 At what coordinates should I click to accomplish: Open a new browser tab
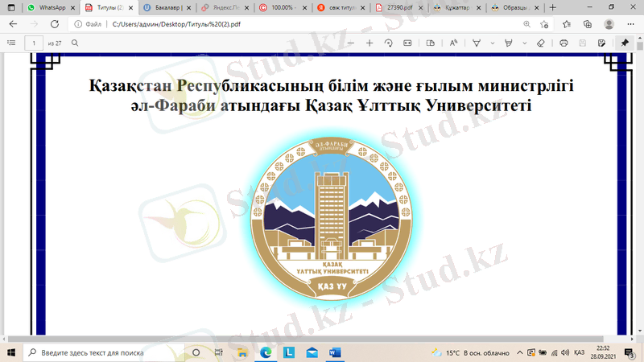click(x=552, y=7)
